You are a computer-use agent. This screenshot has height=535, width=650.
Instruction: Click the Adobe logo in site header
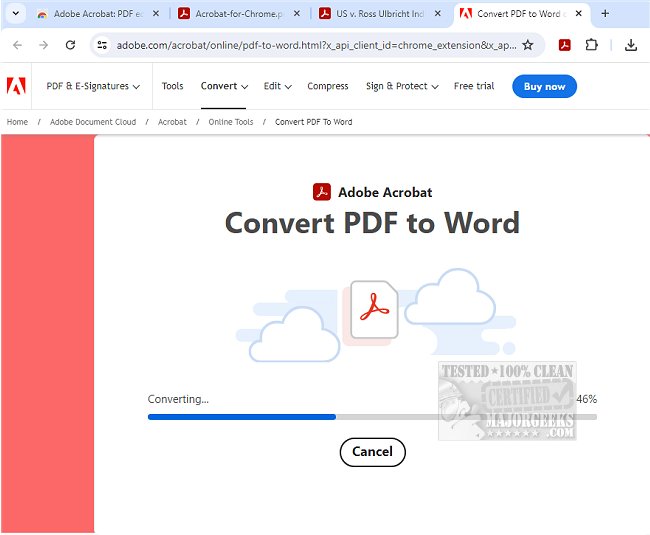tap(16, 86)
